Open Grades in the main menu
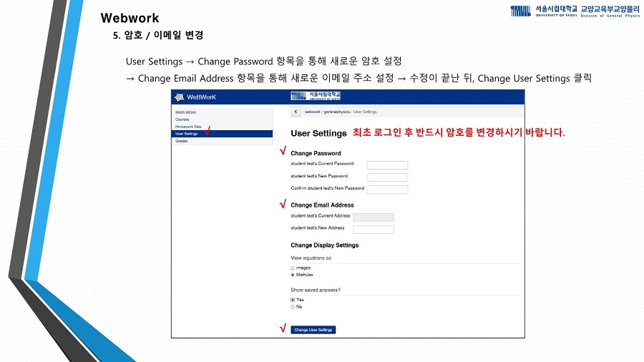This screenshot has width=644, height=362. (x=182, y=141)
